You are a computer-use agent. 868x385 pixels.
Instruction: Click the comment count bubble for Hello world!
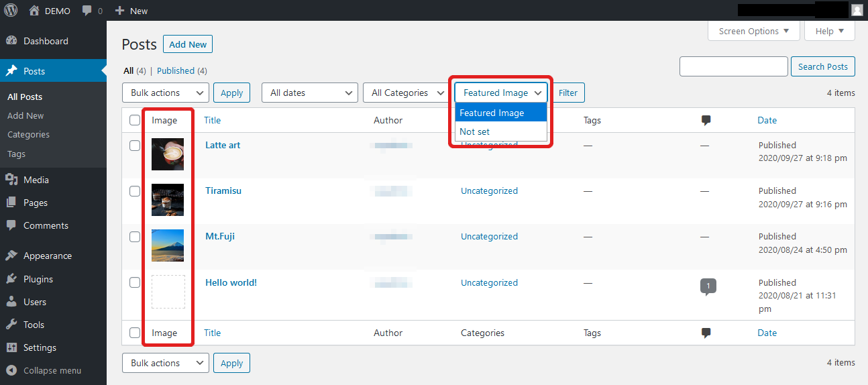click(x=707, y=286)
